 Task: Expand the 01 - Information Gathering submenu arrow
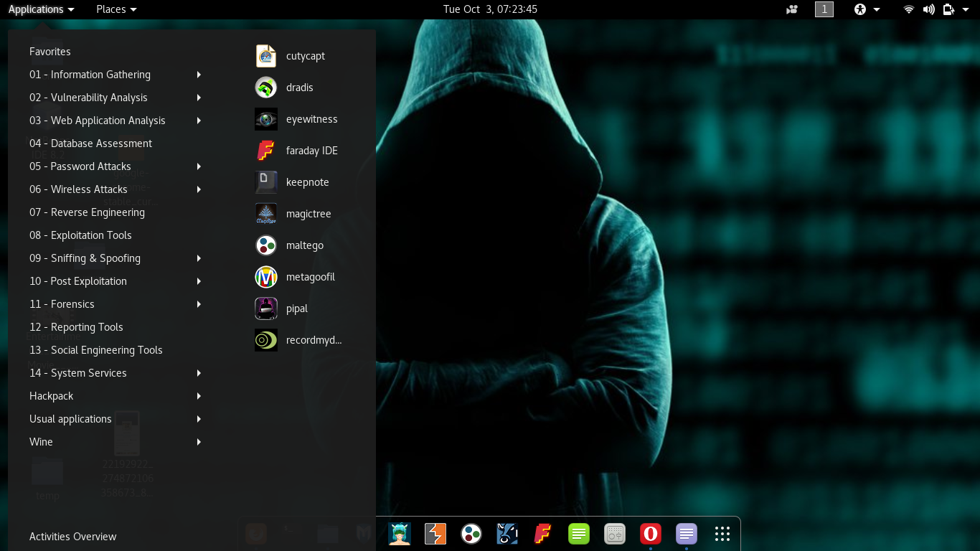point(199,75)
